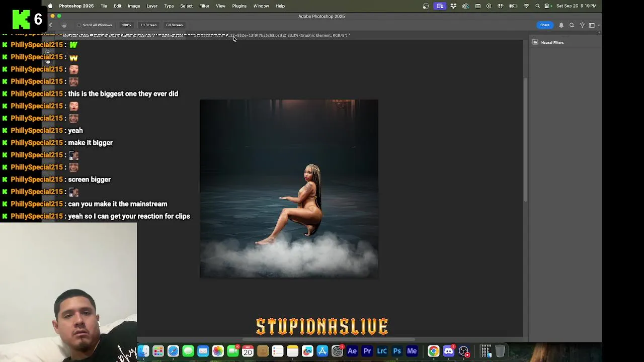This screenshot has width=644, height=362.
Task: Click chat message "make it bigger"
Action: (x=91, y=143)
